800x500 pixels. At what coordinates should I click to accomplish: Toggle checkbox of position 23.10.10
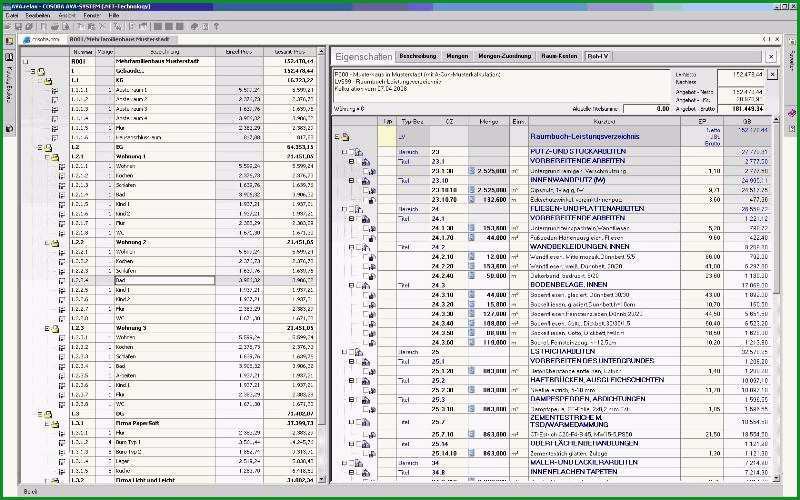(x=366, y=190)
